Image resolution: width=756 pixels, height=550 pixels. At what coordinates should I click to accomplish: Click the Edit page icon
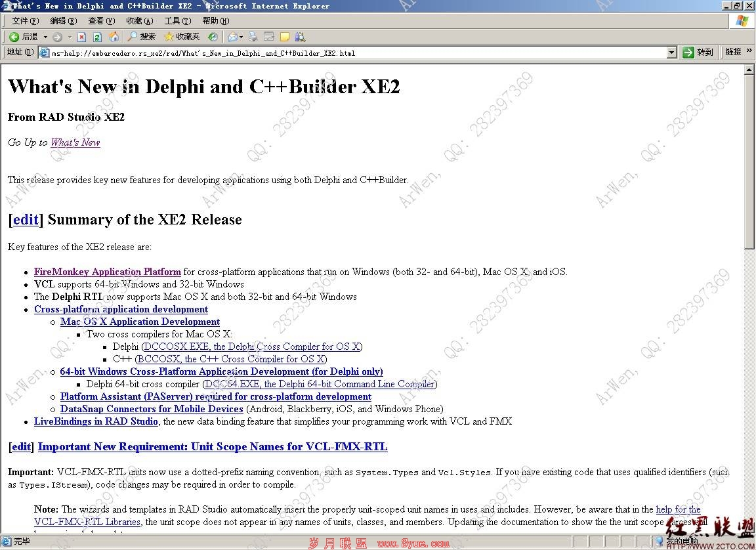pyautogui.click(x=269, y=37)
